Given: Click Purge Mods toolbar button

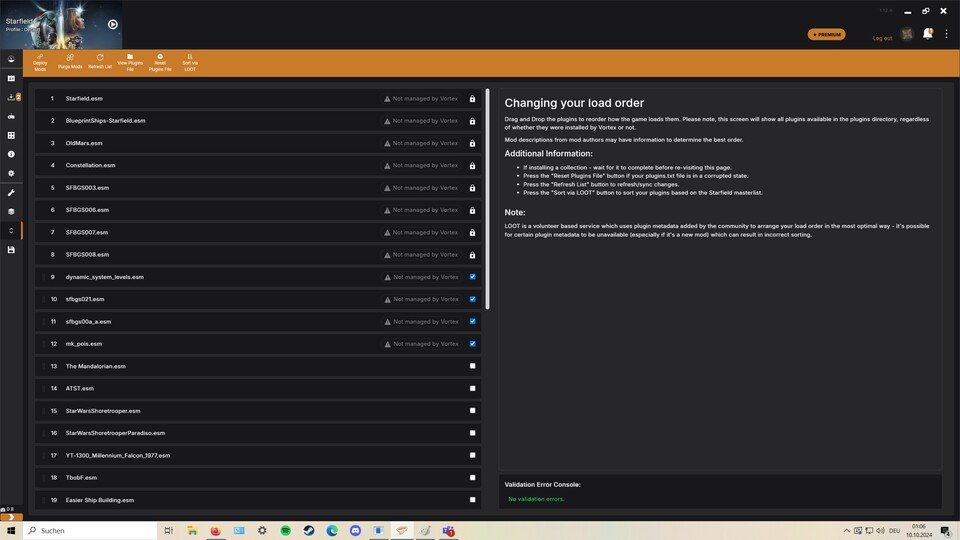Looking at the screenshot, I should pos(70,62).
